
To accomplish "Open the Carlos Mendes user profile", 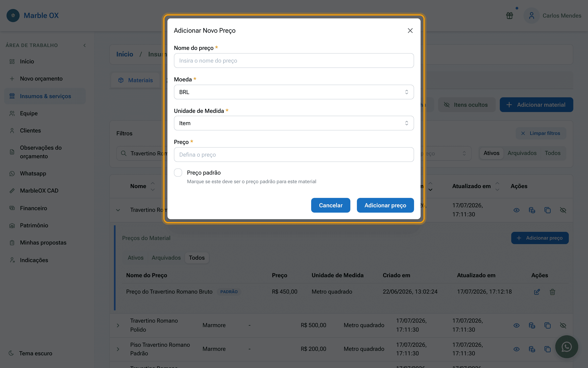I will (553, 16).
